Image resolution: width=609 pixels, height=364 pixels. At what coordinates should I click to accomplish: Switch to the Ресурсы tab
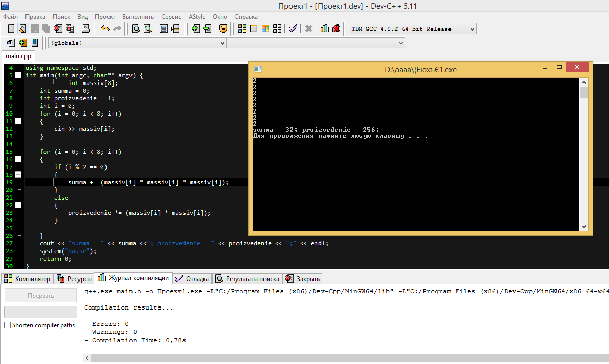(x=74, y=278)
